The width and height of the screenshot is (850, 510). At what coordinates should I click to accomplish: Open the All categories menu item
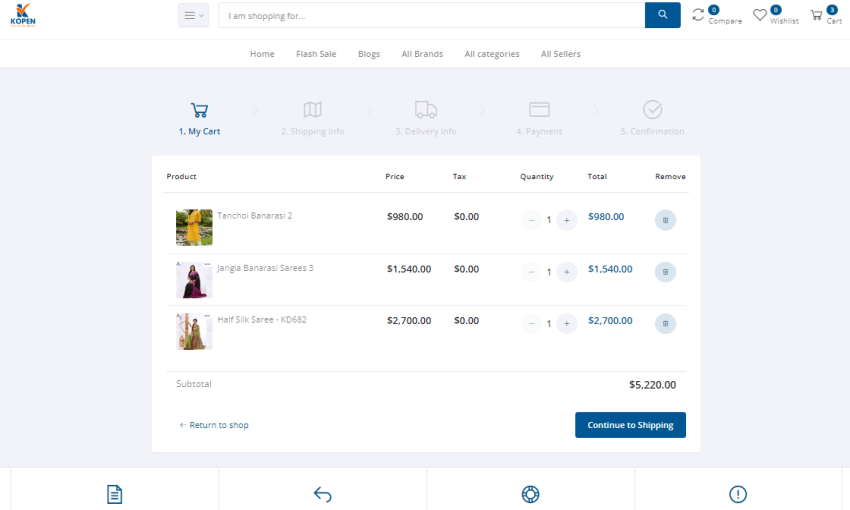492,54
